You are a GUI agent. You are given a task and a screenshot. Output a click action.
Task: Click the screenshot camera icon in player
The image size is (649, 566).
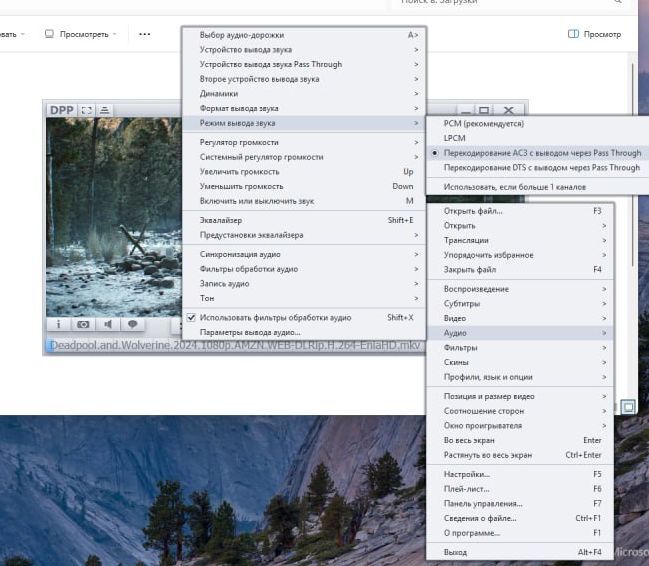tap(83, 324)
